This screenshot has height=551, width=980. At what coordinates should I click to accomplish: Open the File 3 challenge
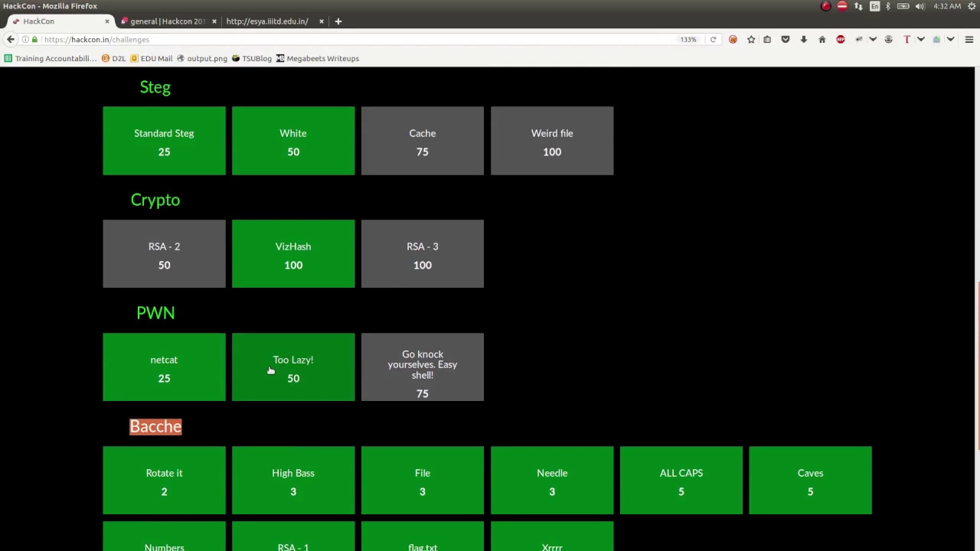(x=423, y=481)
